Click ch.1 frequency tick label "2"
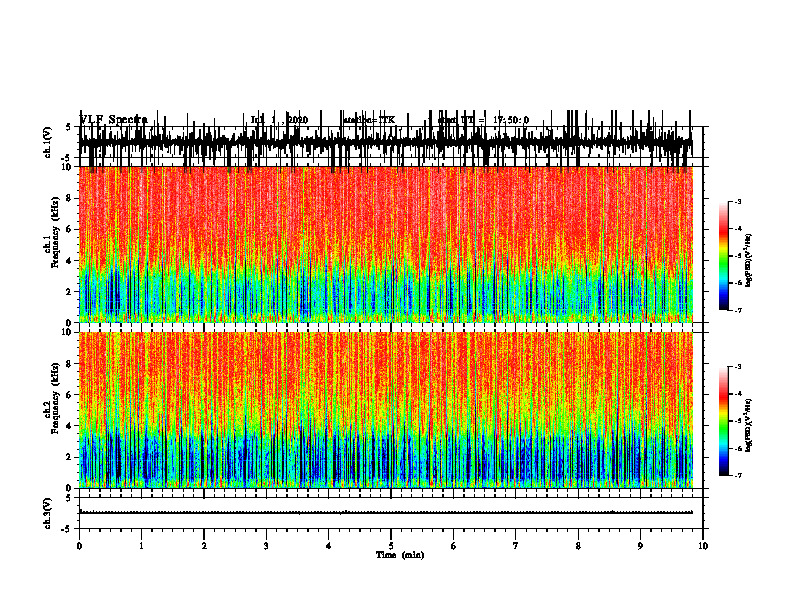 [x=70, y=291]
